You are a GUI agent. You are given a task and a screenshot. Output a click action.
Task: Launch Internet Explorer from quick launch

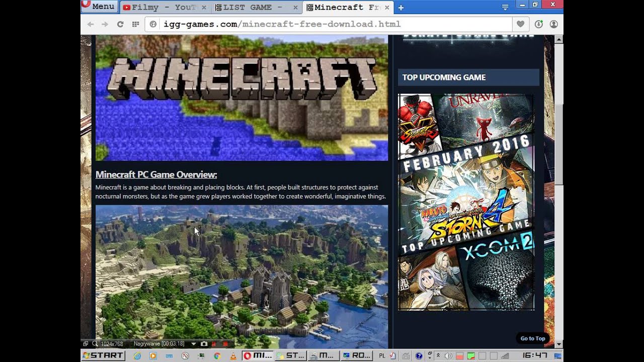[137, 356]
